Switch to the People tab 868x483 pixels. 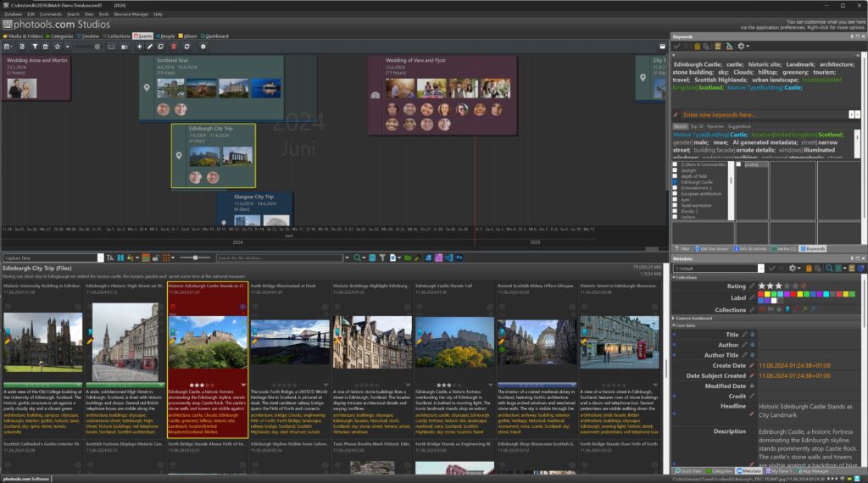165,36
